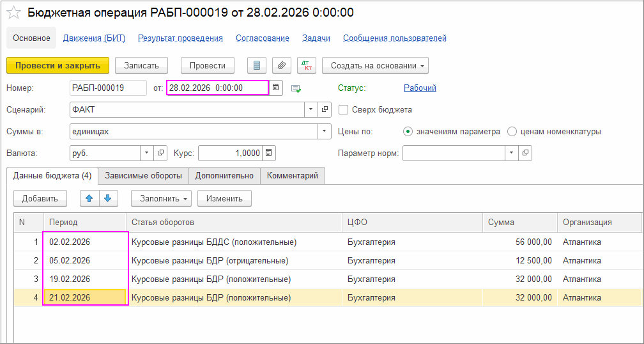Open the calendar picker for document date

coord(276,88)
